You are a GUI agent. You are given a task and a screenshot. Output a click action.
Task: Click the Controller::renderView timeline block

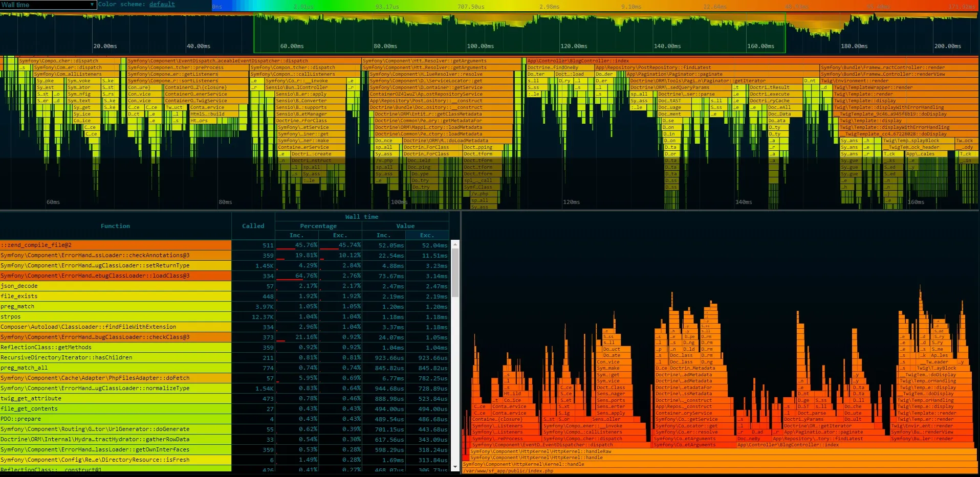pyautogui.click(x=898, y=74)
